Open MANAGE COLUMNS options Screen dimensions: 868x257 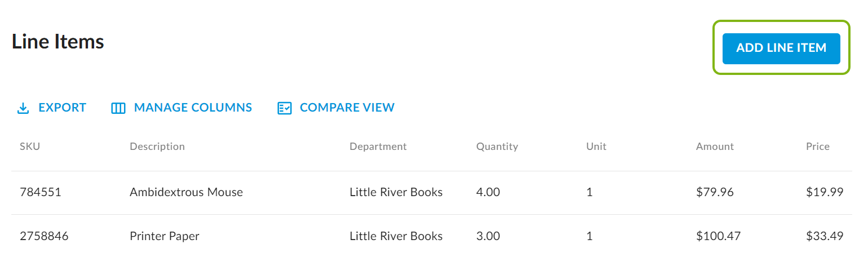coord(193,108)
